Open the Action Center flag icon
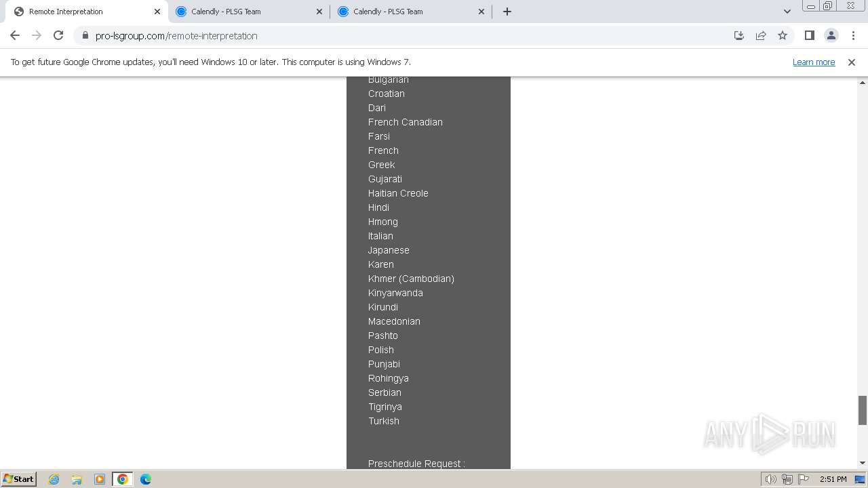868x488 pixels. 804,479
